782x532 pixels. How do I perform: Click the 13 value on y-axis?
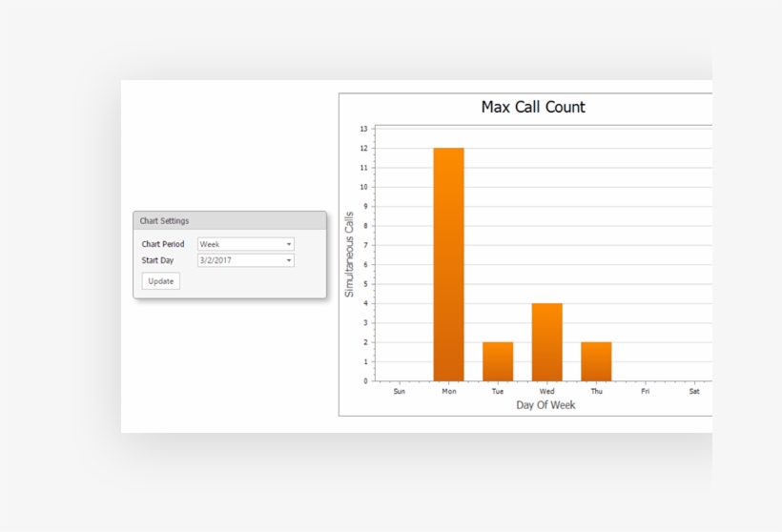363,129
